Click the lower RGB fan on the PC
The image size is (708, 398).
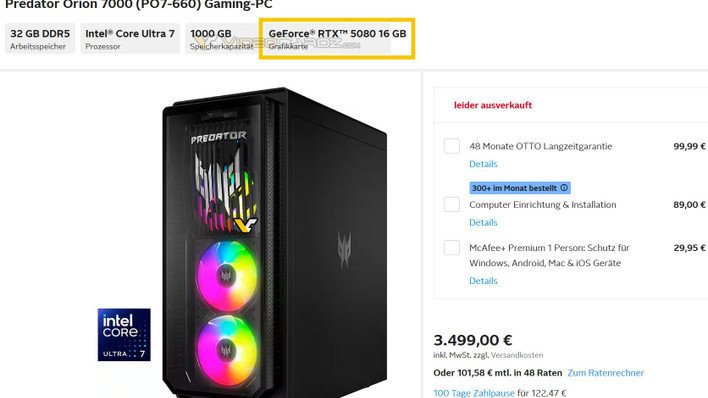click(227, 351)
